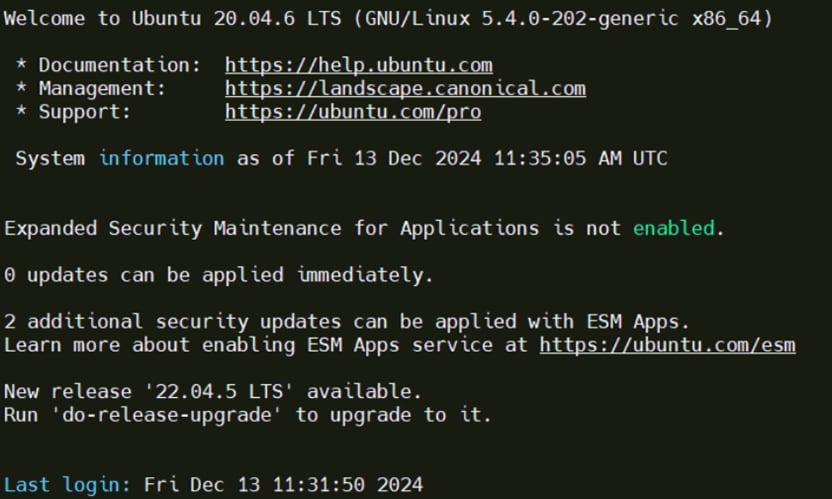Click the blue word 'information'
The width and height of the screenshot is (832, 499).
pyautogui.click(x=161, y=158)
